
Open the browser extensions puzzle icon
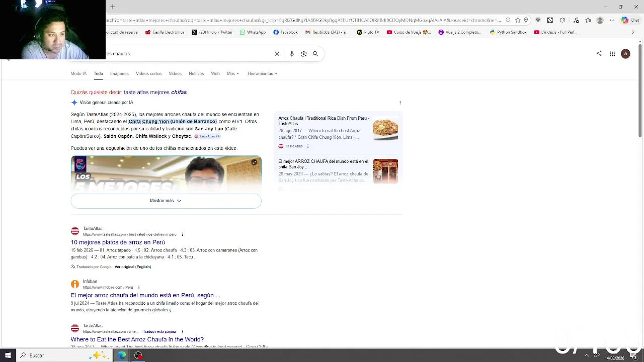click(x=562, y=20)
